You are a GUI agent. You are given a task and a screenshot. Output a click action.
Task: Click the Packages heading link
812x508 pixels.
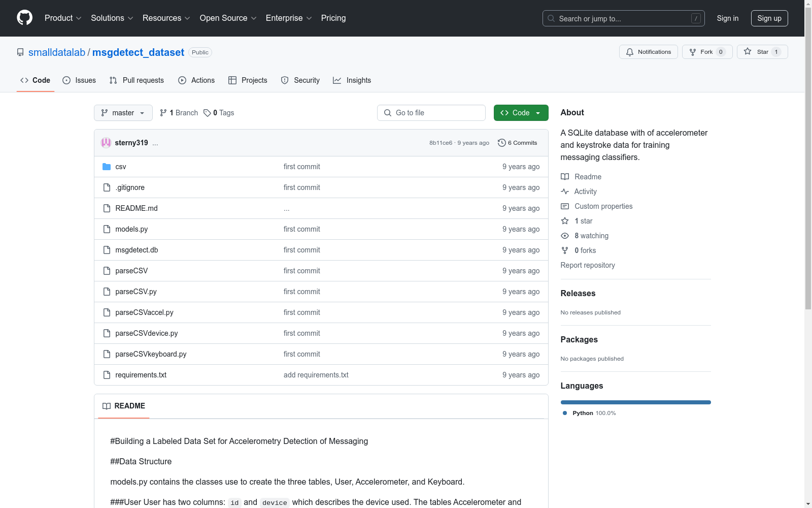[579, 339]
